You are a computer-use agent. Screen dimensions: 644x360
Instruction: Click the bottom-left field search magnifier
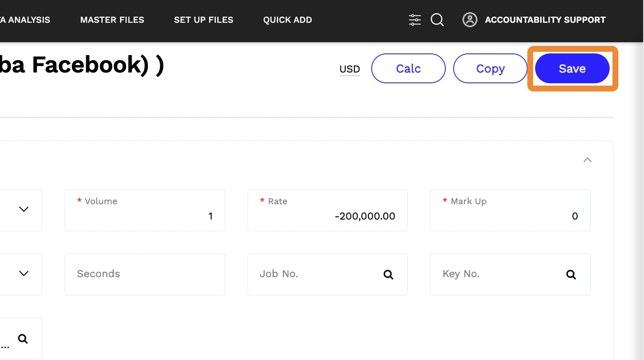(x=23, y=339)
